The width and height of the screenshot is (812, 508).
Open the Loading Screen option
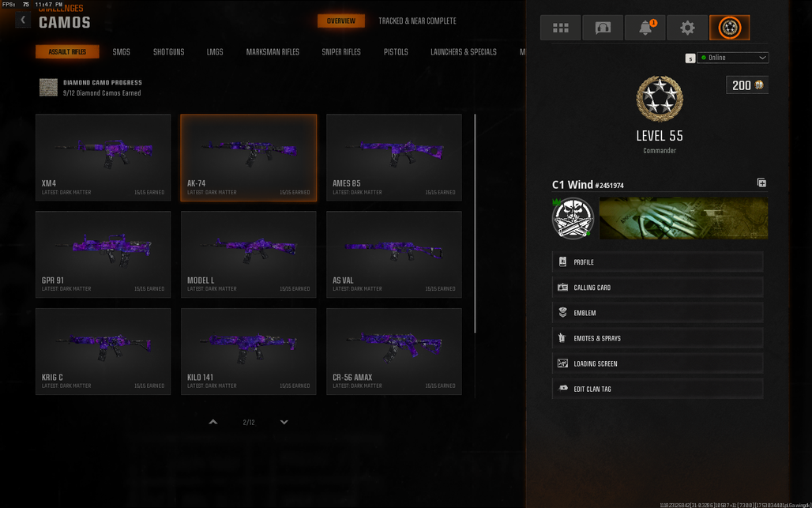pos(658,363)
